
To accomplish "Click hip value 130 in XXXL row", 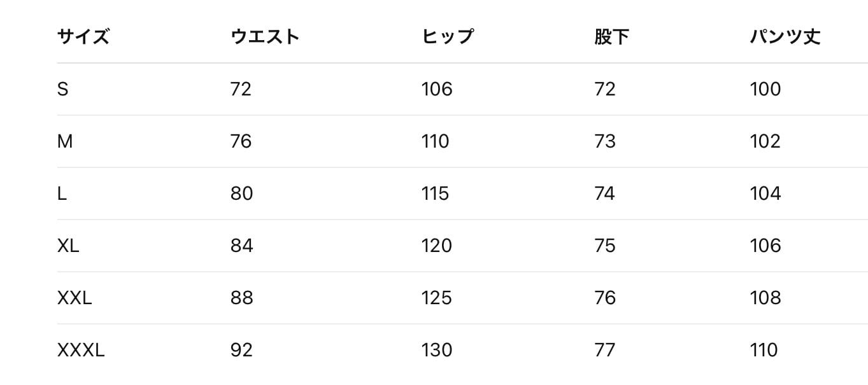I will pos(437,350).
